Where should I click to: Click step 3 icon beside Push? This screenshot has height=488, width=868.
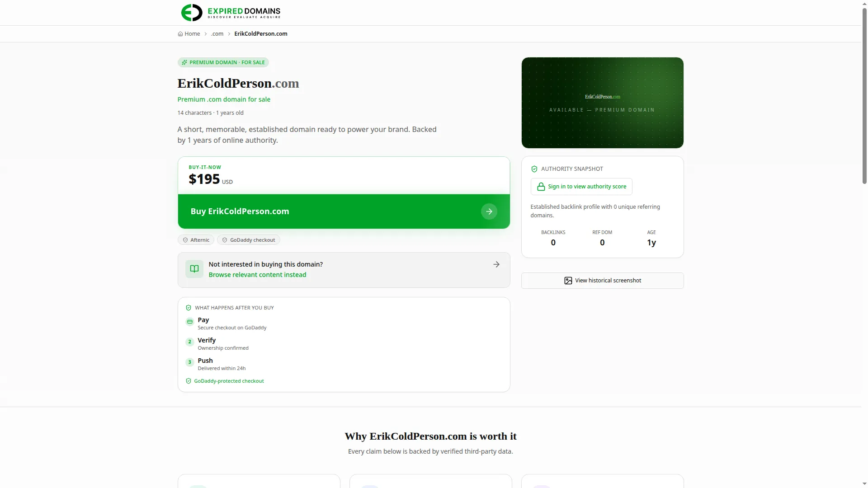[x=190, y=362]
